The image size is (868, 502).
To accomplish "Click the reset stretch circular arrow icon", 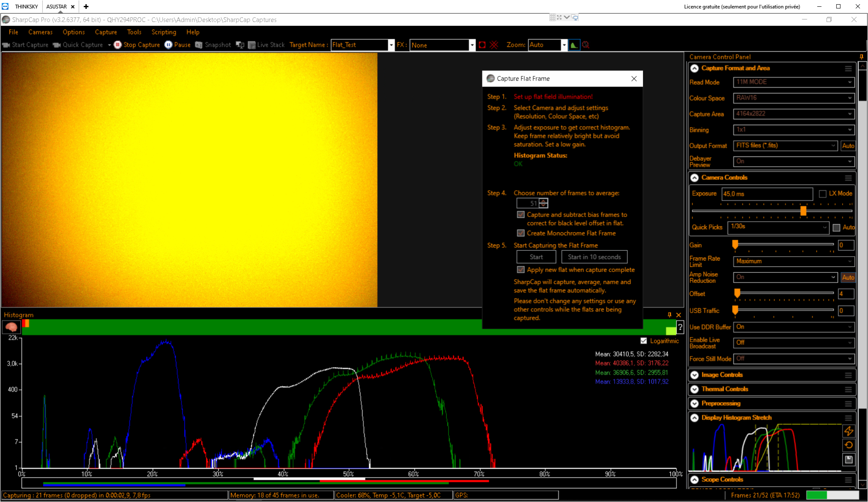I will pyautogui.click(x=849, y=445).
